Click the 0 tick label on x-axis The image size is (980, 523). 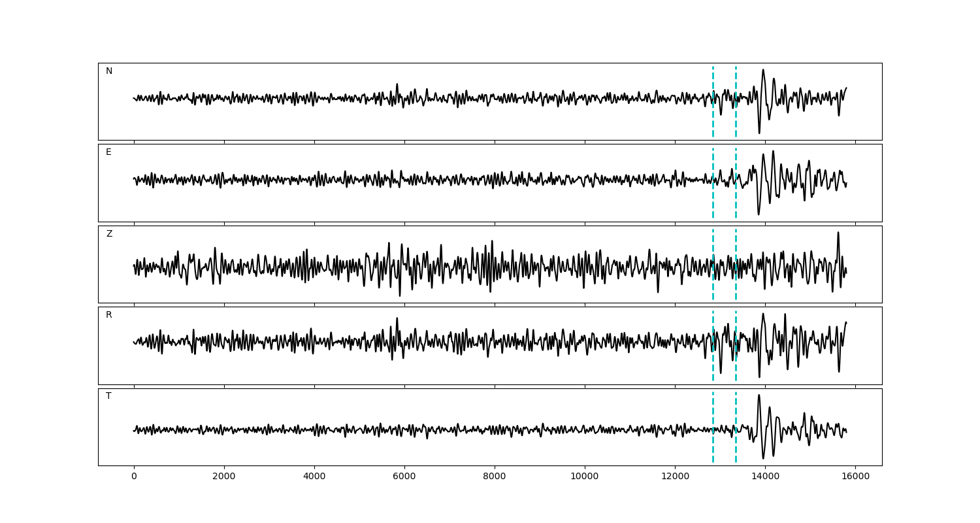134,477
